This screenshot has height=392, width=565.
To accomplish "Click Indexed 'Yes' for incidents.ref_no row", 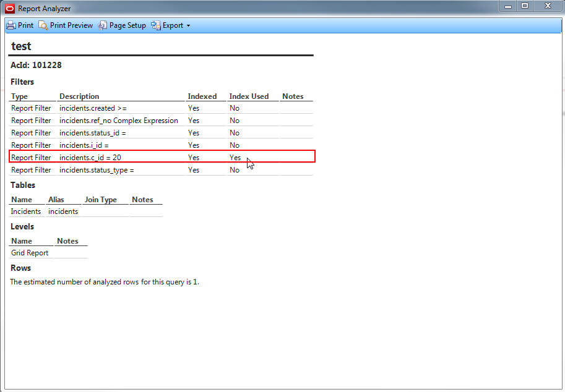I will (194, 120).
